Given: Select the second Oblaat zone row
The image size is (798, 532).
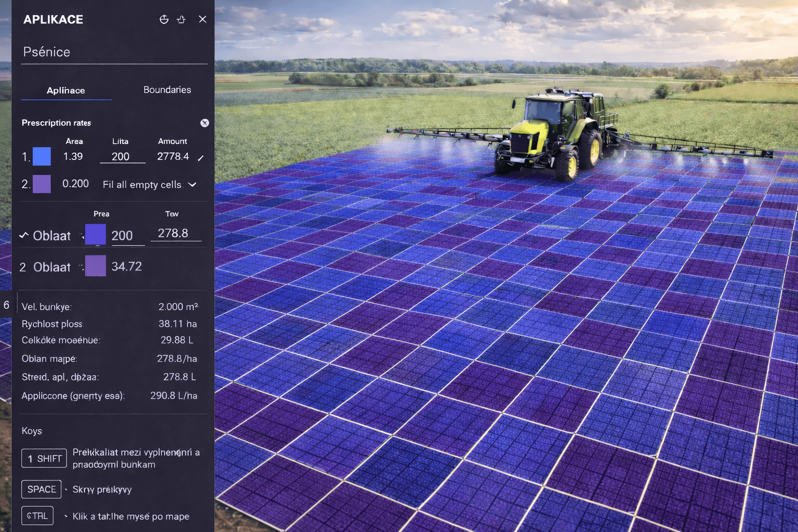Looking at the screenshot, I should (x=52, y=267).
